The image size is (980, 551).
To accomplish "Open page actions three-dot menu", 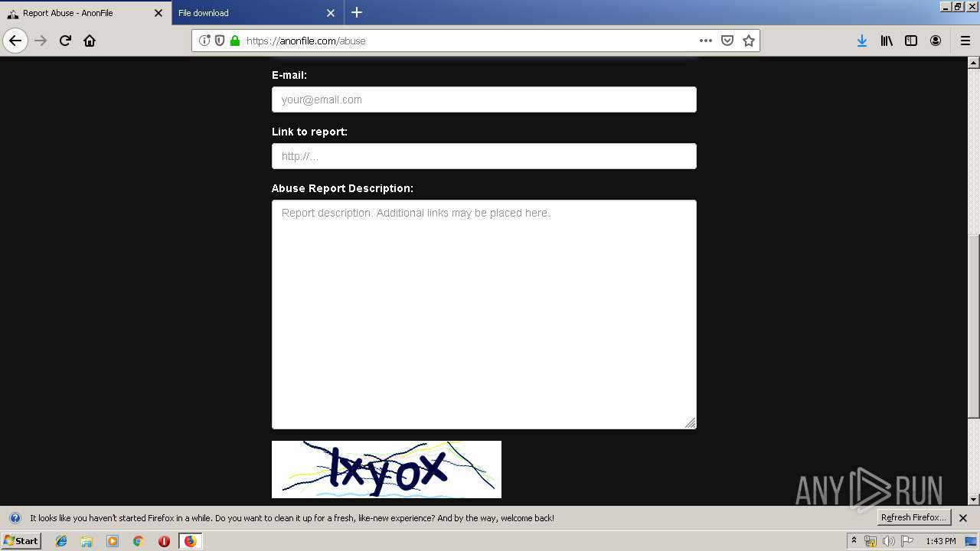I will [706, 41].
